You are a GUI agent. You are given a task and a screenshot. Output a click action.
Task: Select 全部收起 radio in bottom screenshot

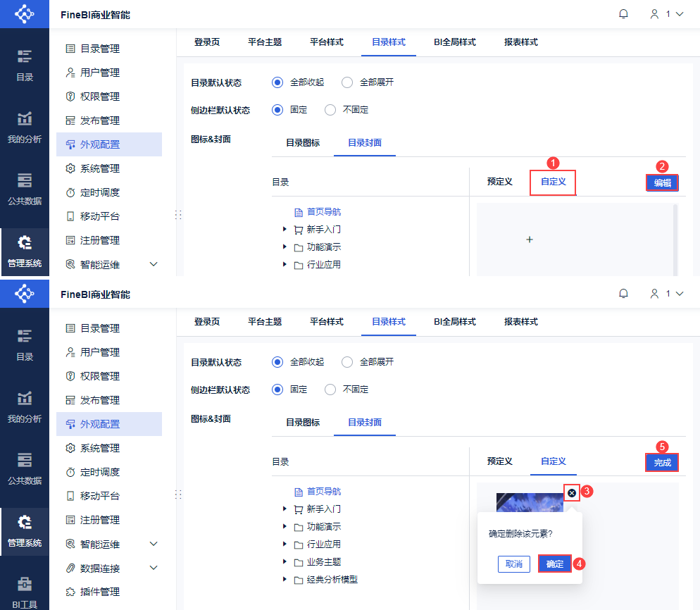pyautogui.click(x=277, y=362)
